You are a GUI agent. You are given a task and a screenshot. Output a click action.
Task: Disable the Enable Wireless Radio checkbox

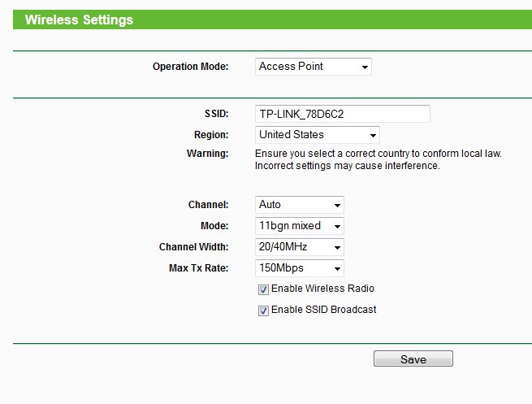[263, 289]
